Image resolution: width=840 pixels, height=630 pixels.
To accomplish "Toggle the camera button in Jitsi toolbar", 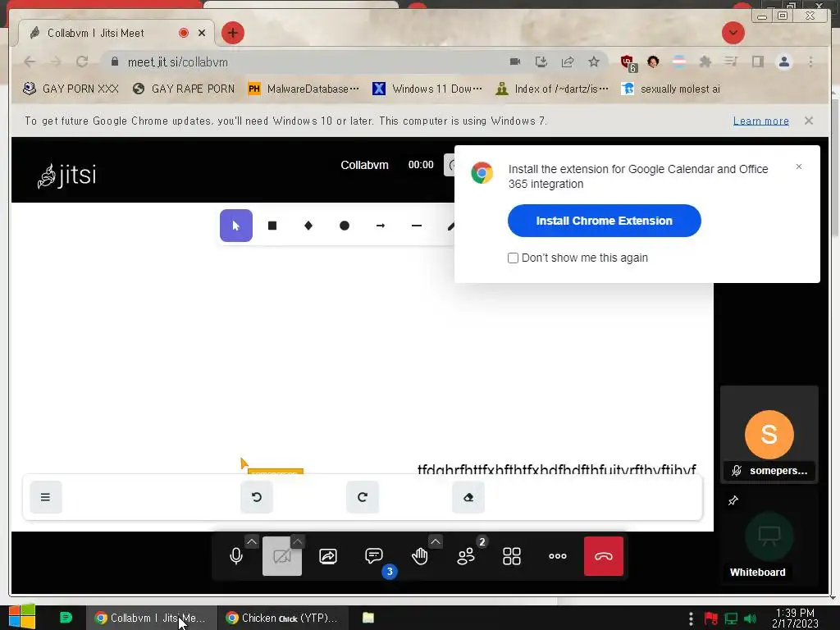I will click(x=282, y=556).
